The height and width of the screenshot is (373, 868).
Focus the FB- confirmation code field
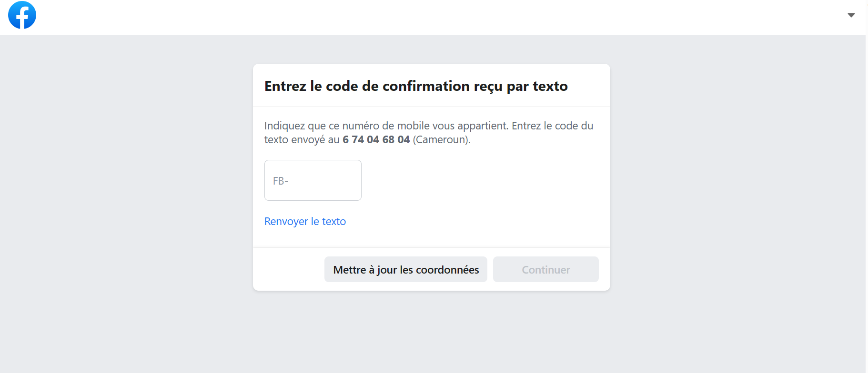(313, 180)
